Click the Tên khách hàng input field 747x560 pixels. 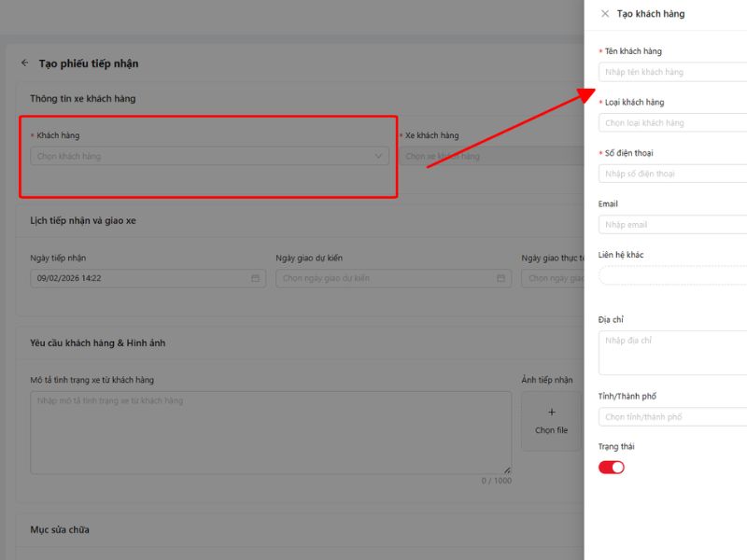tap(672, 72)
